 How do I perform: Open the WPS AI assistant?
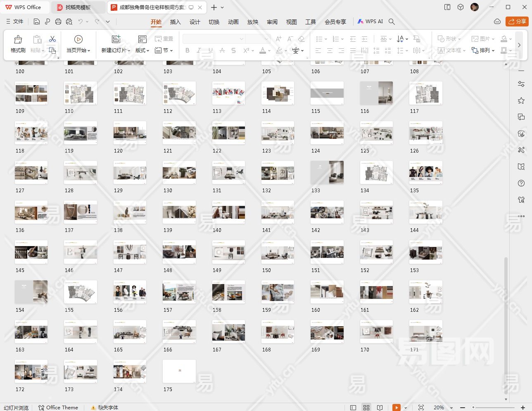pyautogui.click(x=370, y=22)
